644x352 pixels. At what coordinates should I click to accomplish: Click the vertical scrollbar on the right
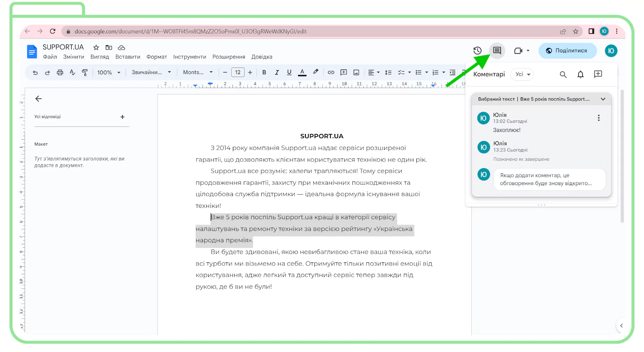point(622,156)
